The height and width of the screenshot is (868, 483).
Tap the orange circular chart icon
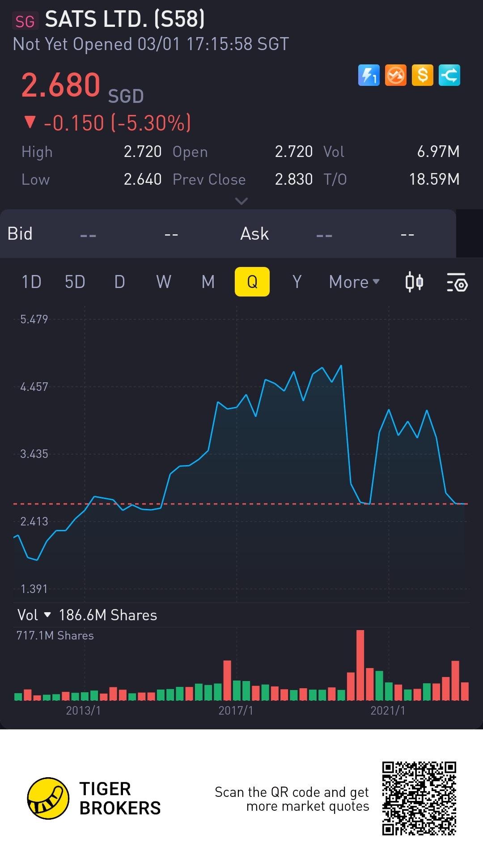[396, 75]
